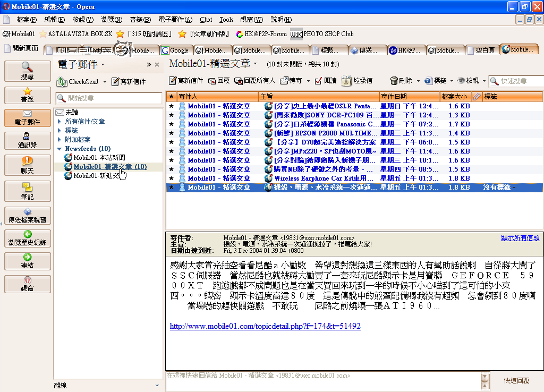Open the 通訊錄 contacts panel
Screen dimensions: 544x392
point(28,141)
